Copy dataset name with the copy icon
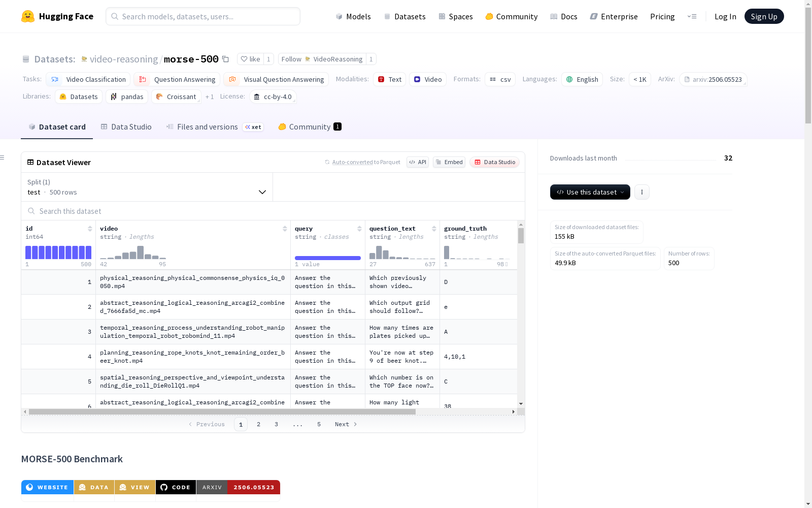812x508 pixels. [226, 59]
